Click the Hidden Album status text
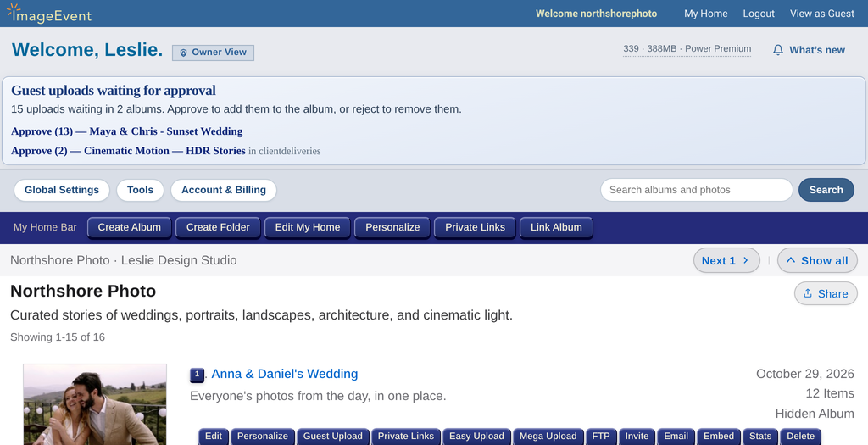868x445 pixels. pyautogui.click(x=815, y=414)
